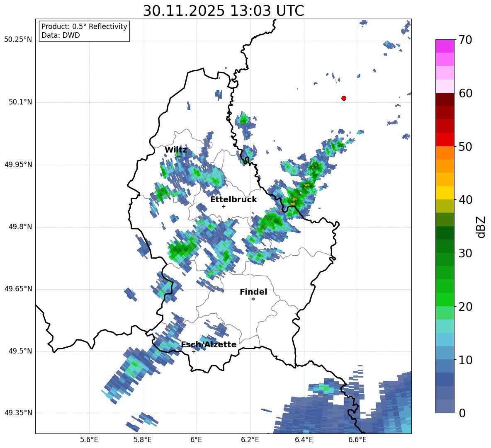The height and width of the screenshot is (448, 491).
Task: Click the 6°E longitude label
Action: pos(196,440)
